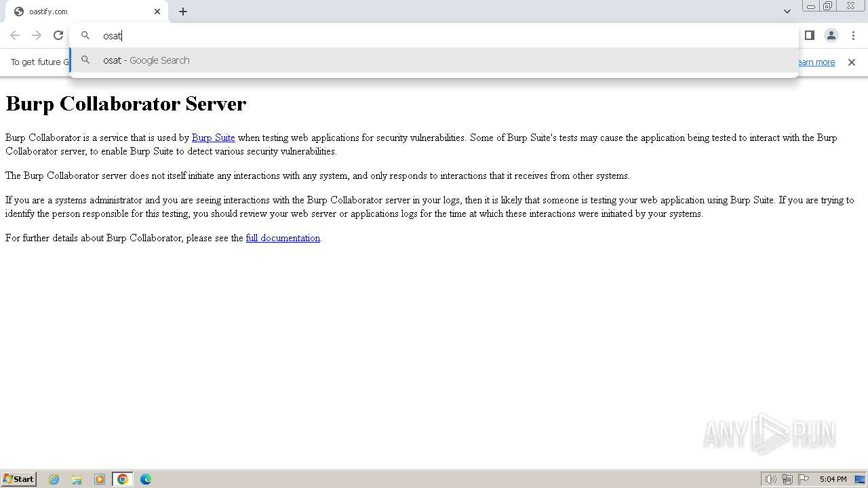Click the 5:04 PM system clock
Image resolution: width=868 pixels, height=488 pixels.
click(x=833, y=479)
